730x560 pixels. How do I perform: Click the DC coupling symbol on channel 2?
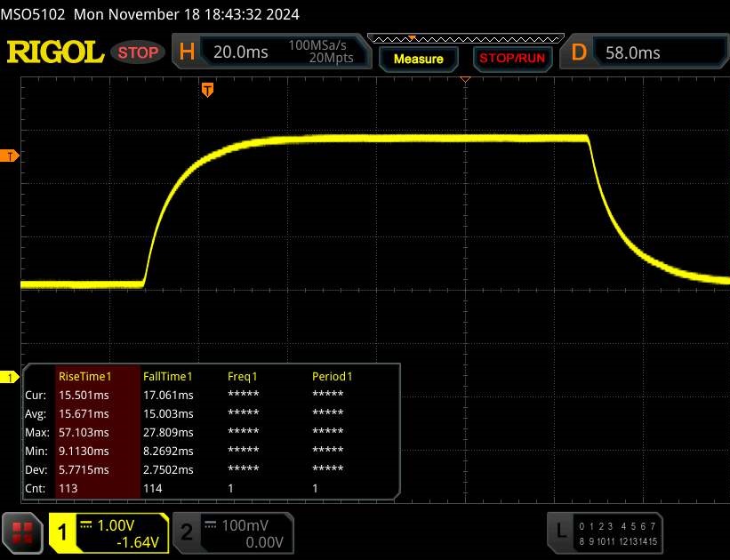(211, 525)
